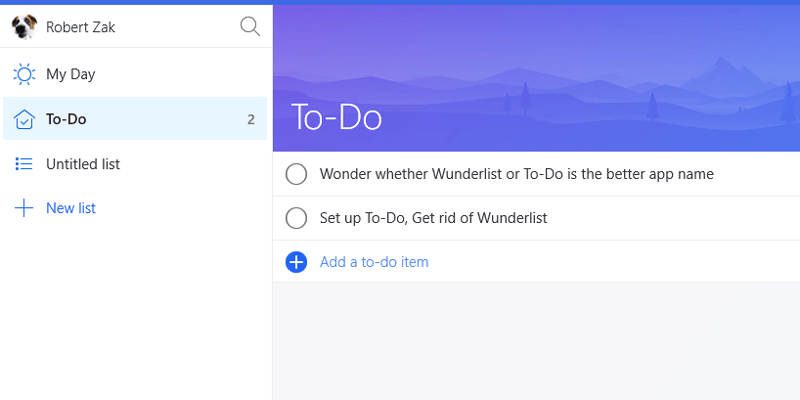This screenshot has height=400, width=800.
Task: Select the To-Do list label in sidebar
Action: [x=66, y=119]
